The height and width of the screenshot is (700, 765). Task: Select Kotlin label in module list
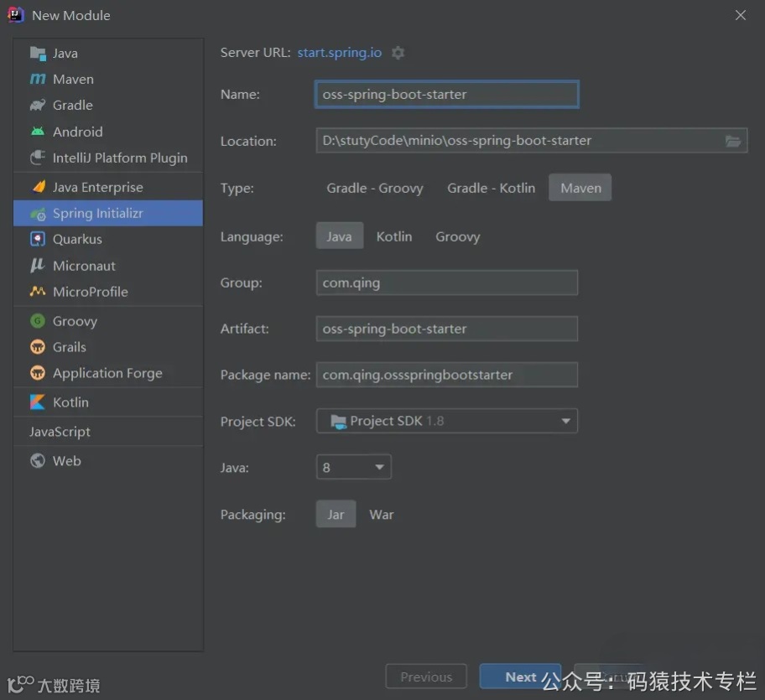tap(70, 402)
